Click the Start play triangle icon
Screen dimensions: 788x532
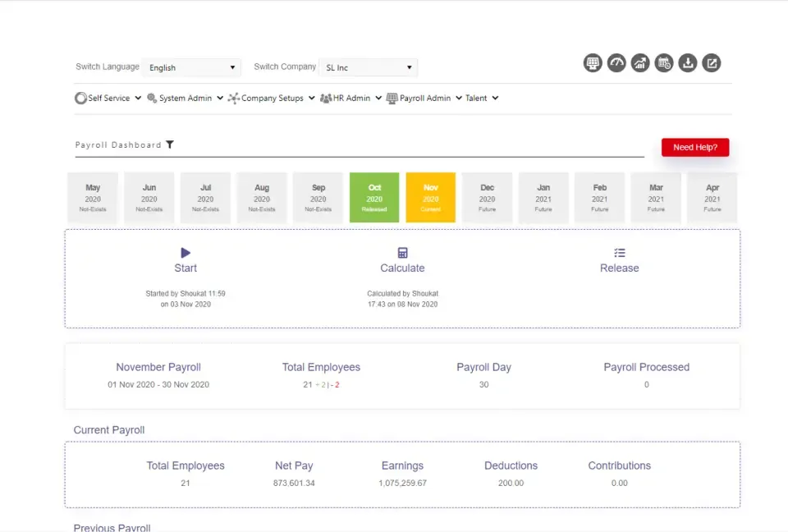pyautogui.click(x=186, y=252)
